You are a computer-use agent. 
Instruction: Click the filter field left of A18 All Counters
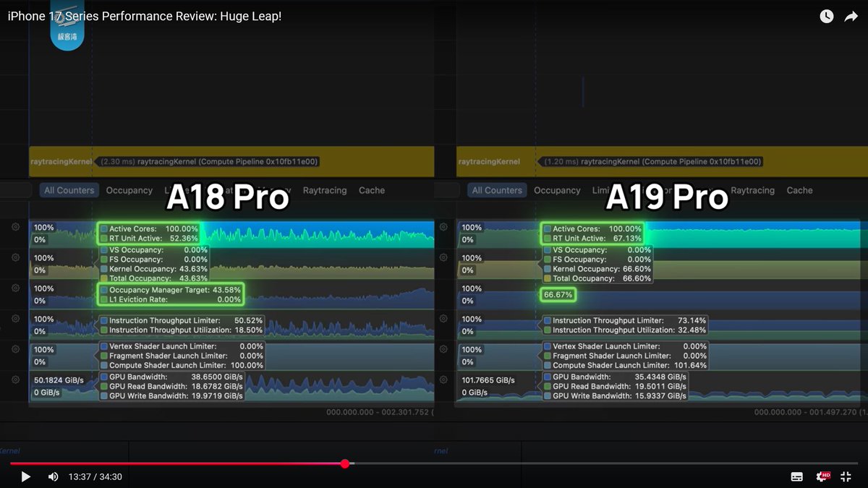15,190
